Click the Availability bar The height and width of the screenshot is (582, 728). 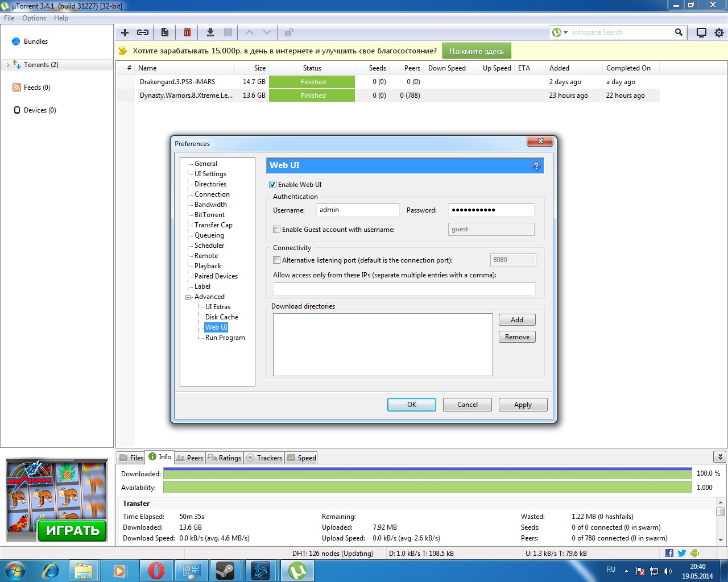click(428, 487)
